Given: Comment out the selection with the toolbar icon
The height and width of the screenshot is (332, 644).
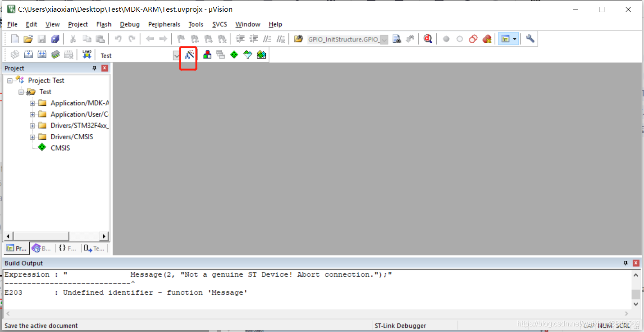Looking at the screenshot, I should pos(267,39).
